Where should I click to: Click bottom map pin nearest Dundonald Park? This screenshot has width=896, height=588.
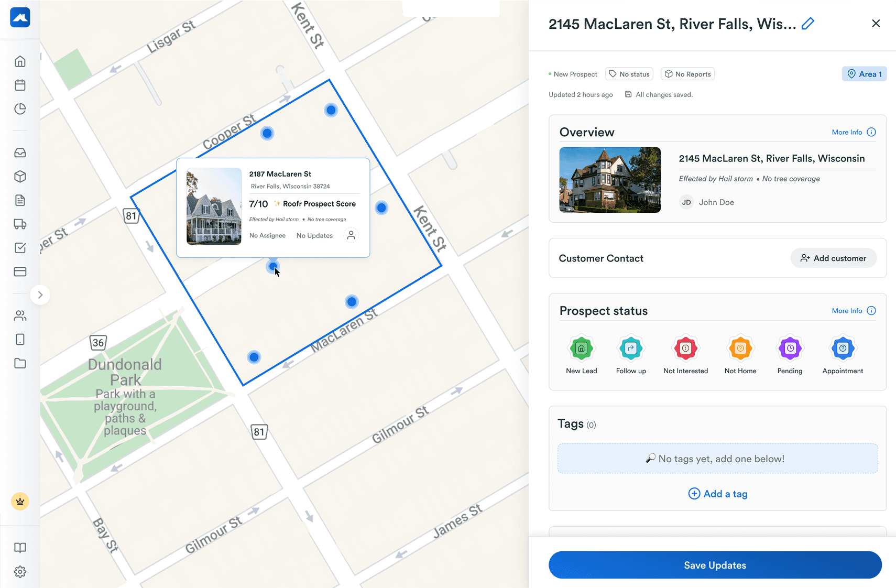(254, 357)
